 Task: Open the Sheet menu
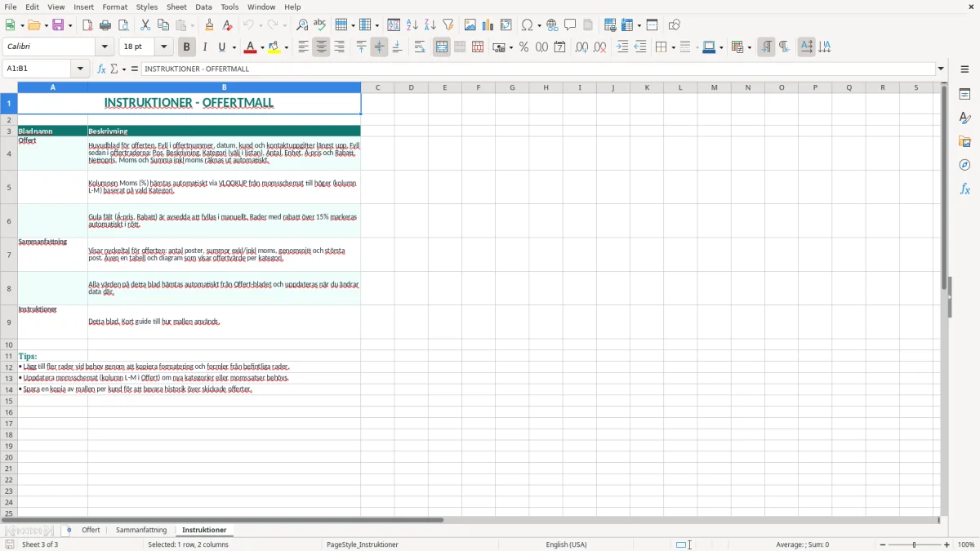pos(176,7)
